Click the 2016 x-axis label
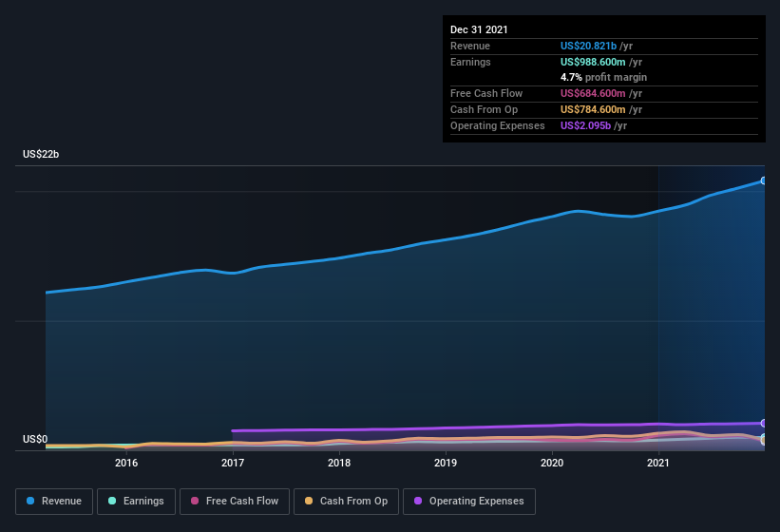 coord(126,463)
